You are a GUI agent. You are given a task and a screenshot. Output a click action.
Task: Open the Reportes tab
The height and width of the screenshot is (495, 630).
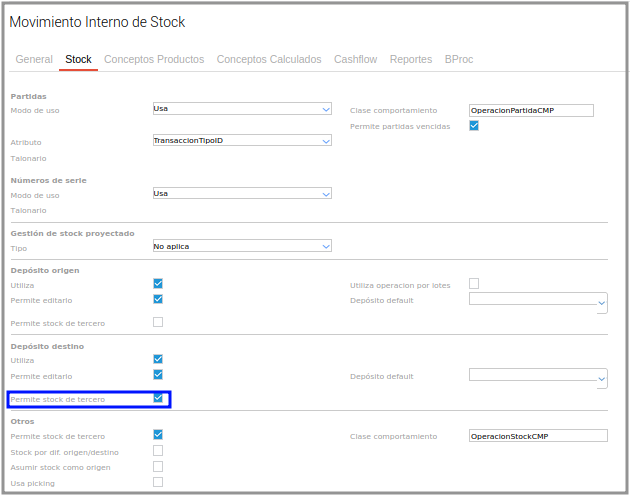click(411, 60)
